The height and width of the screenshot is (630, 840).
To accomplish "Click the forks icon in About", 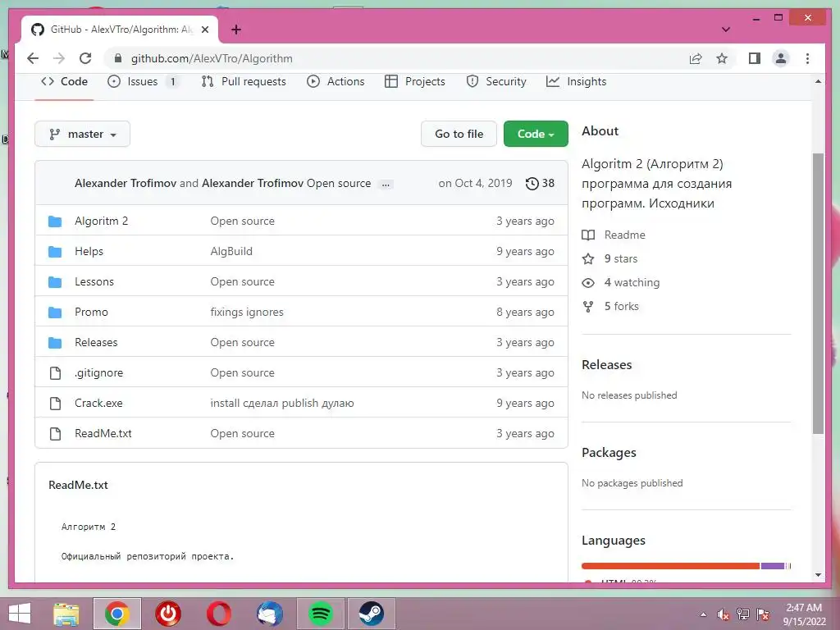I will [588, 307].
